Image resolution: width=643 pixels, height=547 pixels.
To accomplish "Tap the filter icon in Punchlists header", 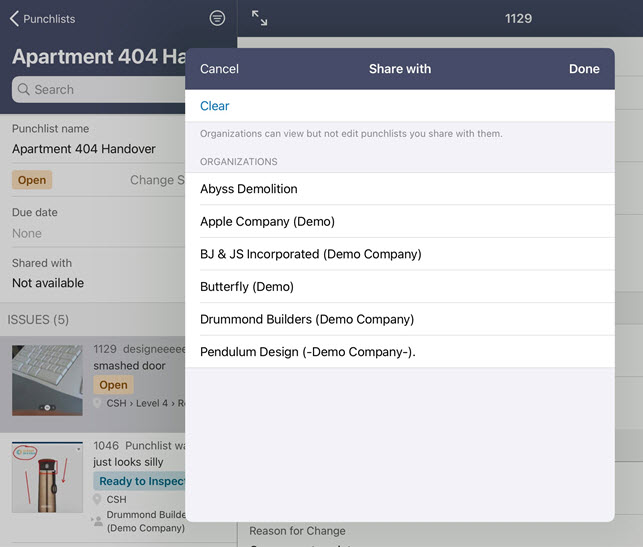I will coord(217,18).
